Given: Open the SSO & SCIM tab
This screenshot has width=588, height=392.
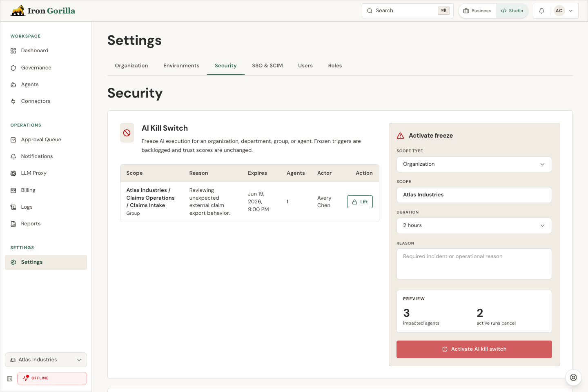Looking at the screenshot, I should pos(267,66).
